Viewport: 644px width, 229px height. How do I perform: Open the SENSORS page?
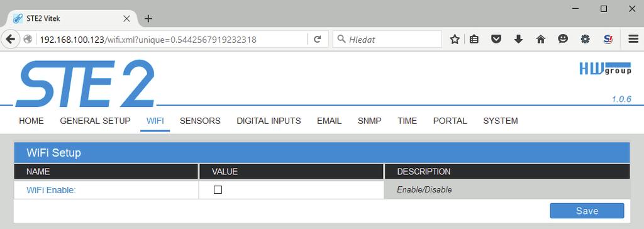pyautogui.click(x=200, y=121)
